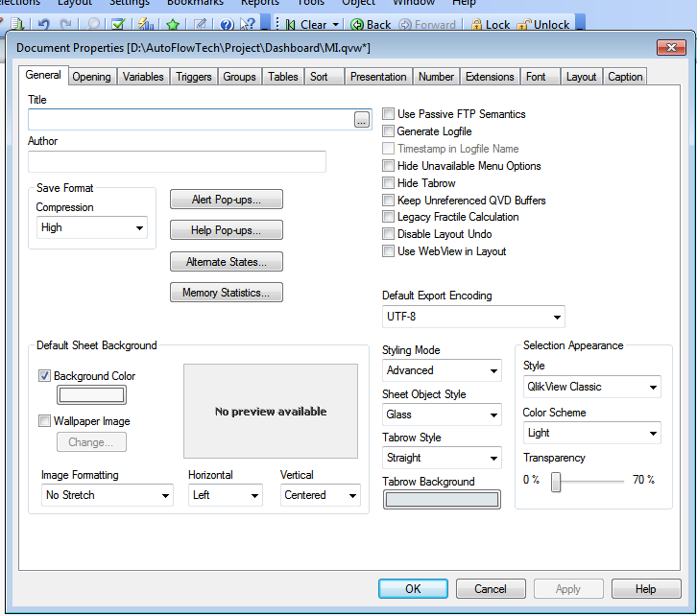This screenshot has height=616, width=697.
Task: Click the Search magnifier toolbar icon
Action: (92, 24)
